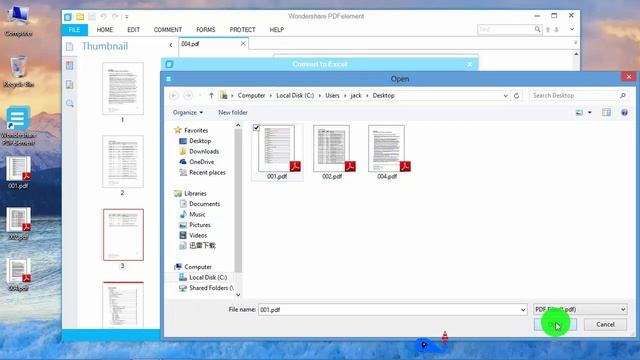Open the FORMS ribbon tab
This screenshot has width=640, height=360.
206,30
